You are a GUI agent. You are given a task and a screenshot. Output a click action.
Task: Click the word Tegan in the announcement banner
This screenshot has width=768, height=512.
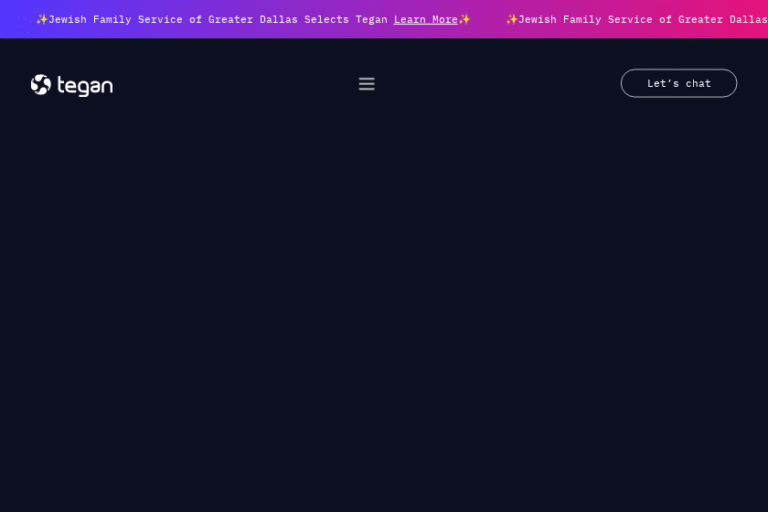point(371,19)
